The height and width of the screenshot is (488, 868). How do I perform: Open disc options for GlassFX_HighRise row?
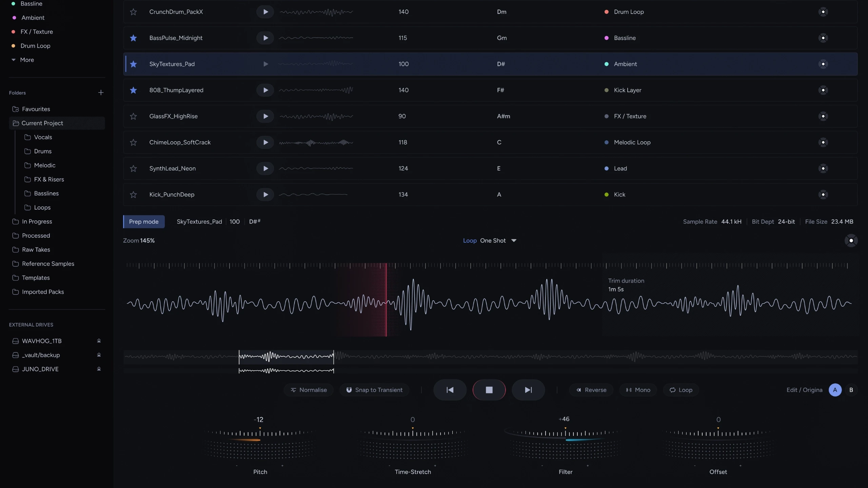pyautogui.click(x=823, y=116)
